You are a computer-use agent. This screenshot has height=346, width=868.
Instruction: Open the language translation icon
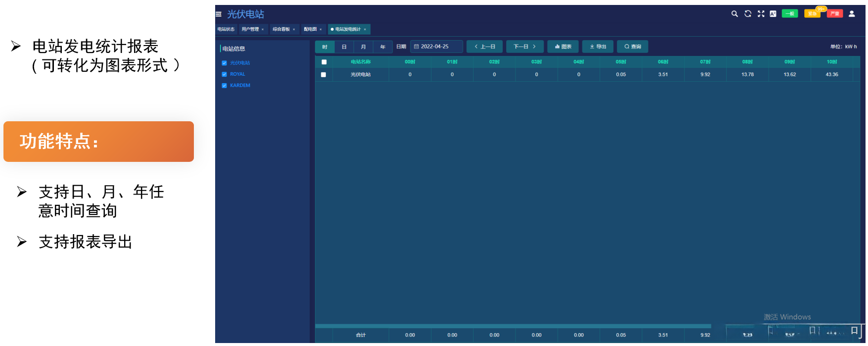click(773, 14)
